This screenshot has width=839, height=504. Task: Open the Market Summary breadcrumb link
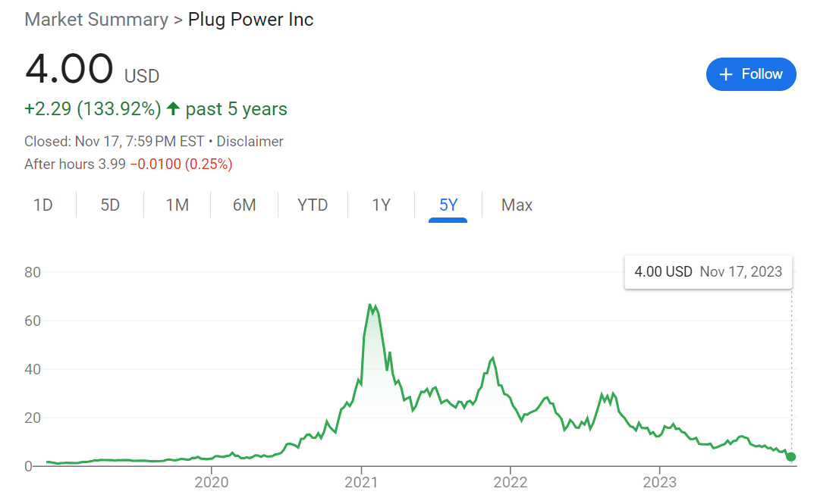coord(96,20)
